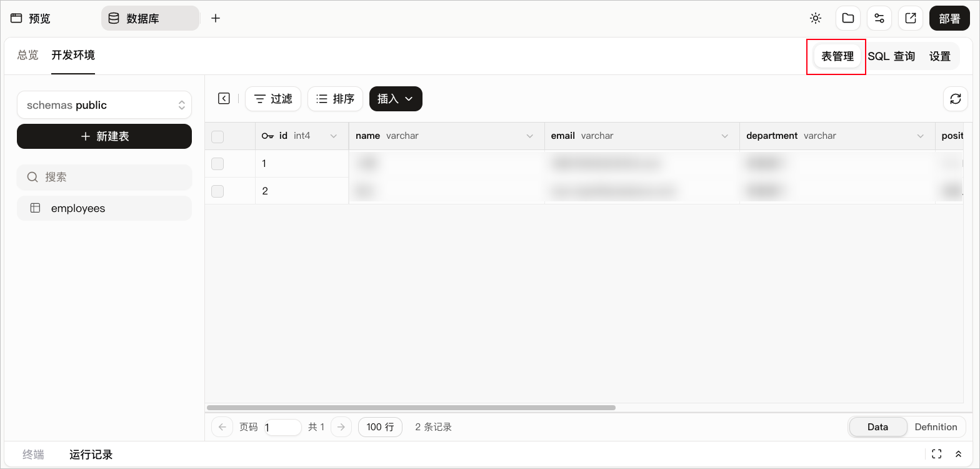Expand the Insert button dropdown

(x=396, y=99)
